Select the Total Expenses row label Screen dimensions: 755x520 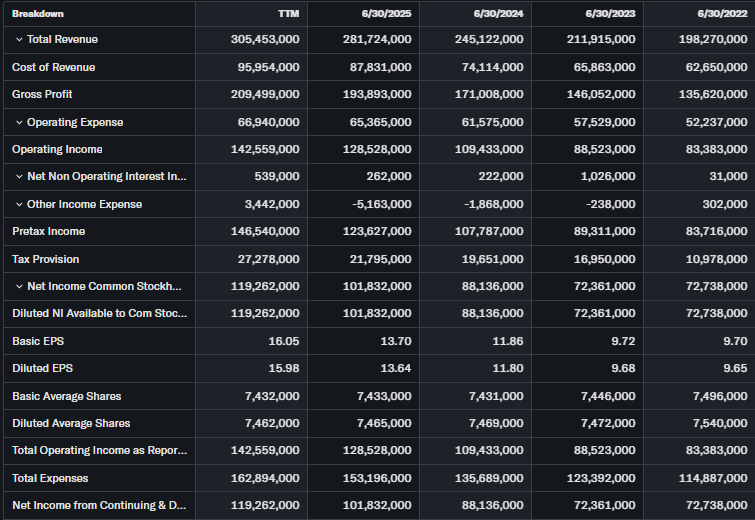click(50, 478)
